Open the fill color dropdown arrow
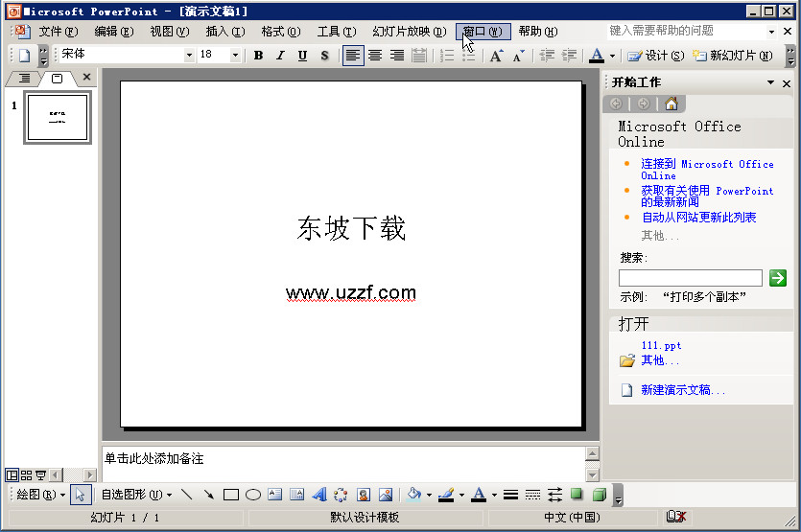Image resolution: width=801 pixels, height=532 pixels. 429,495
